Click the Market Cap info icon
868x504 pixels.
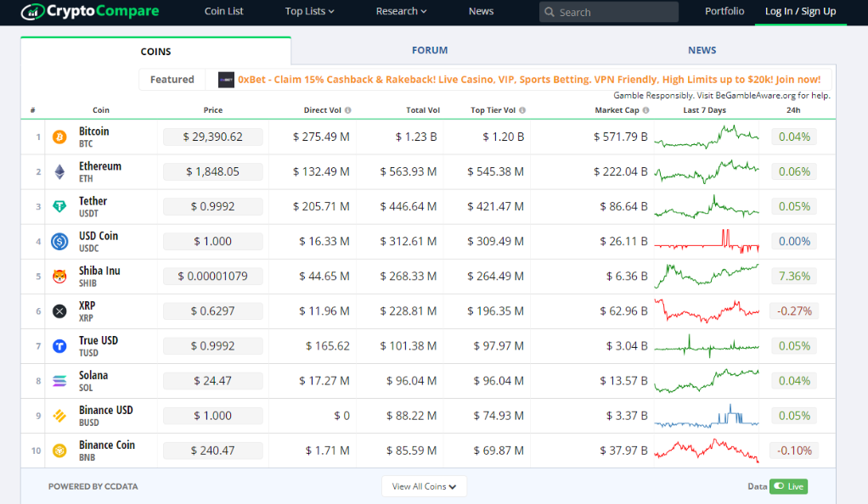click(x=645, y=110)
